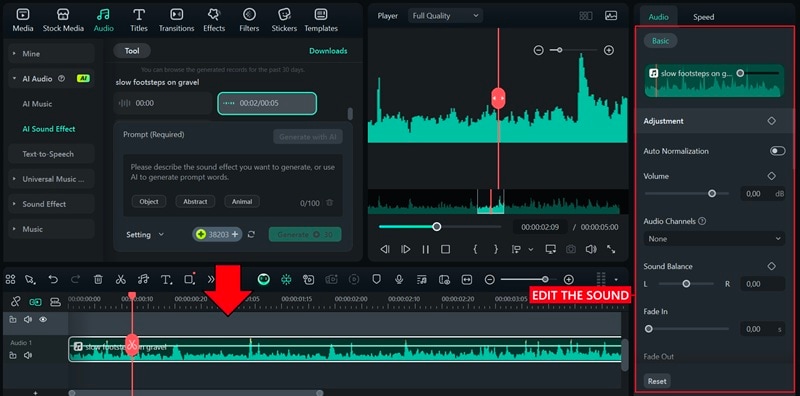This screenshot has height=396, width=800.
Task: Take a snapshot with camera icon
Action: point(570,249)
